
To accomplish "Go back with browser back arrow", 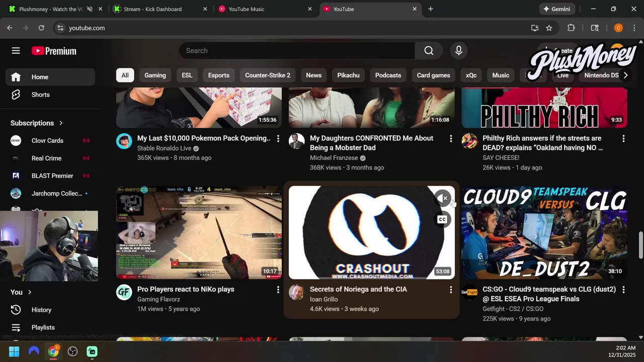I will pyautogui.click(x=10, y=28).
